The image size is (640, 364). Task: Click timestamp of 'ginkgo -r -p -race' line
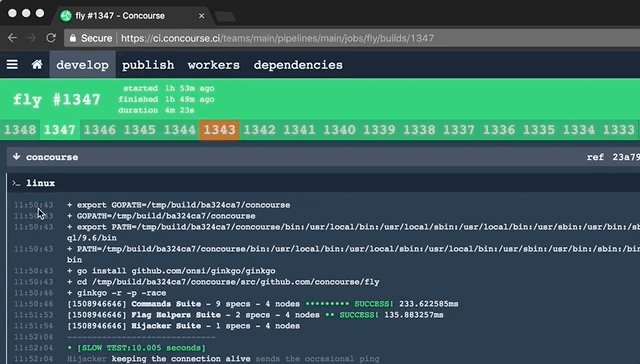pyautogui.click(x=33, y=293)
